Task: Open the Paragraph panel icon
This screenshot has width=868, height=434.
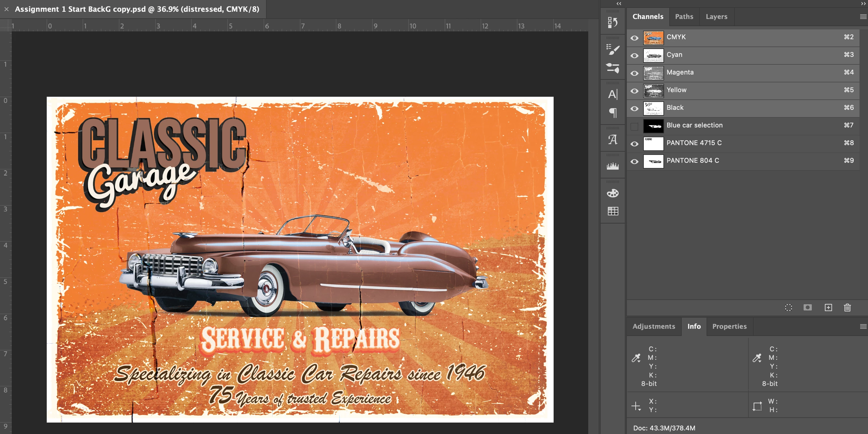Action: 612,112
